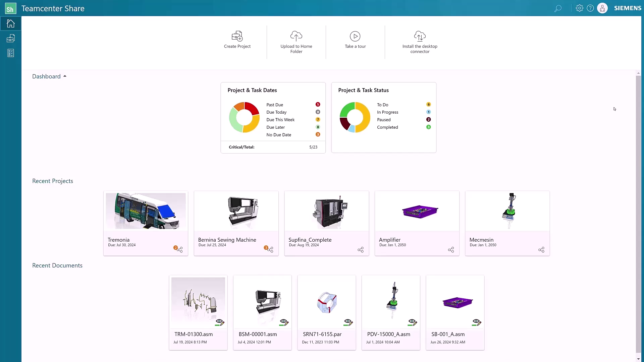The image size is (644, 362).
Task: Open the SRN71-6155.par document thumbnail
Action: pos(327,302)
